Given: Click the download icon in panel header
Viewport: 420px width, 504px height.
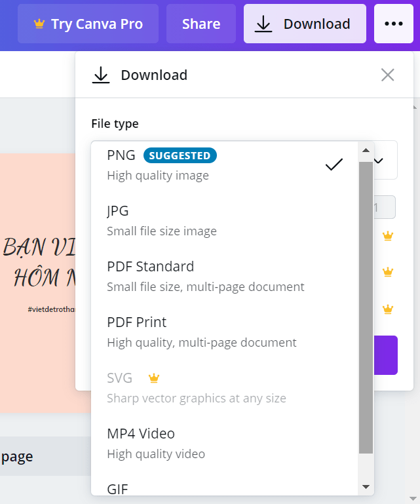Looking at the screenshot, I should [x=100, y=75].
